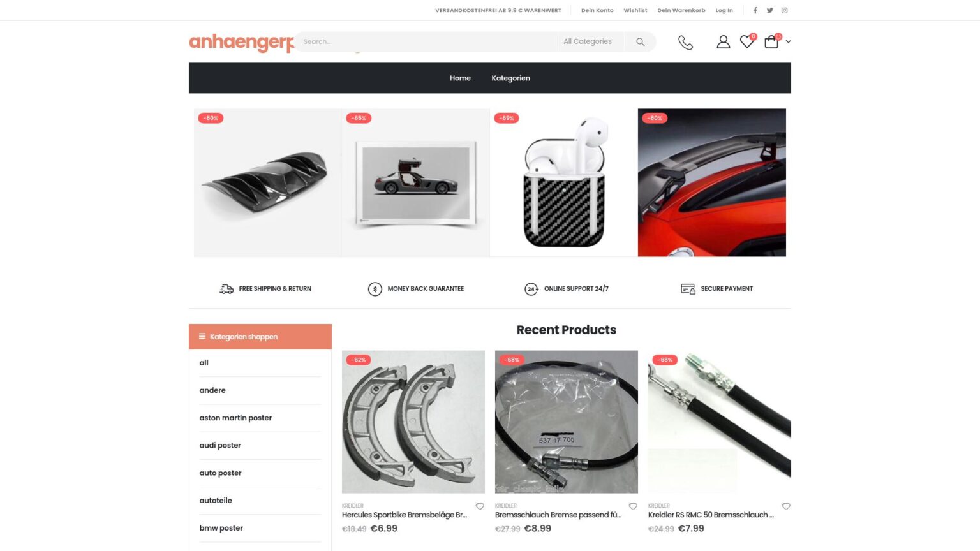Go to the Home navigation item

click(460, 78)
